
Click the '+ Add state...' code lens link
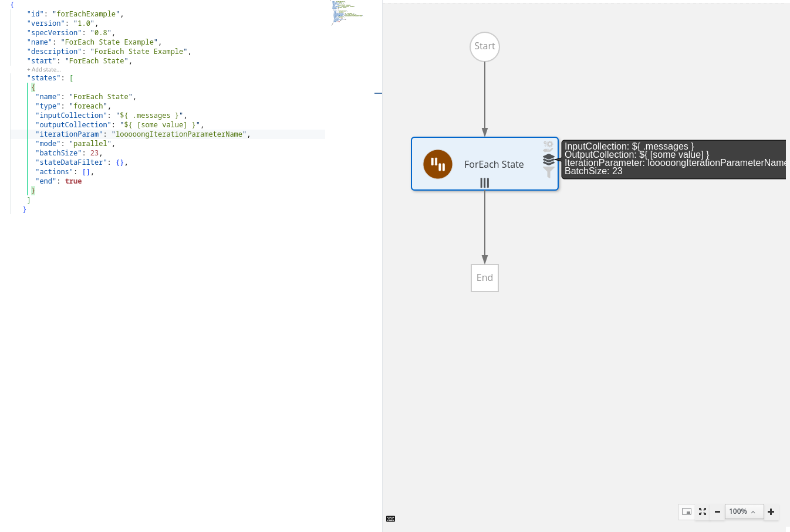click(x=43, y=70)
